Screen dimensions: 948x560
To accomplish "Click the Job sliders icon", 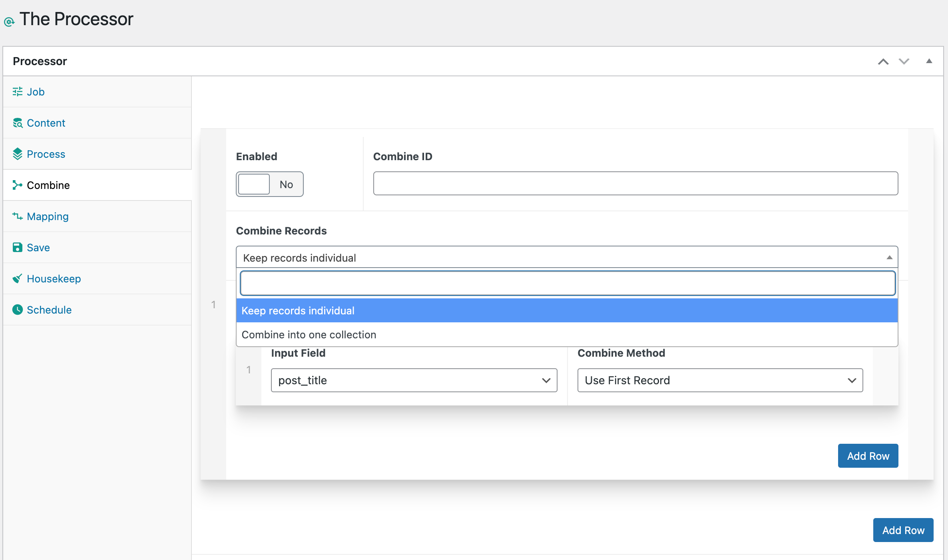I will coord(17,92).
